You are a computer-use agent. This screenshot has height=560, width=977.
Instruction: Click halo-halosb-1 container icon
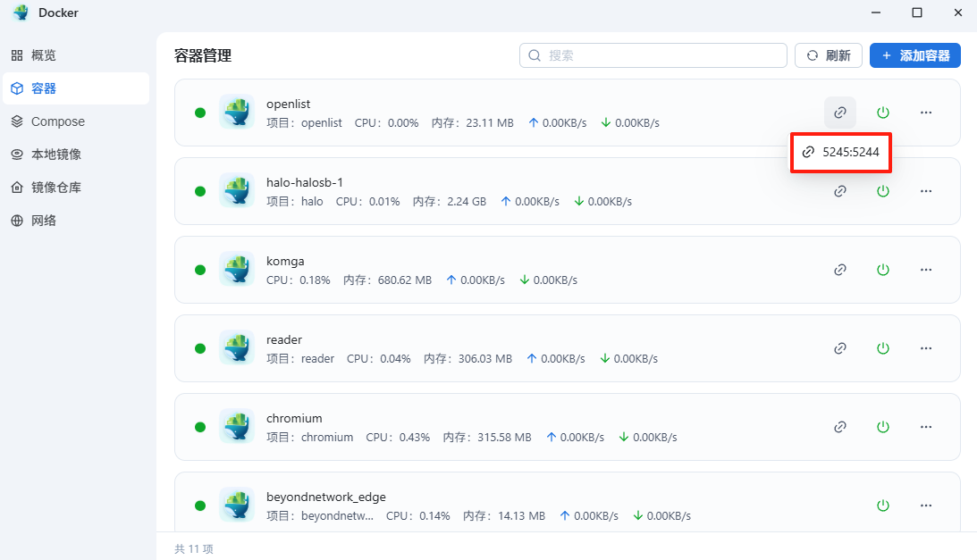[237, 190]
